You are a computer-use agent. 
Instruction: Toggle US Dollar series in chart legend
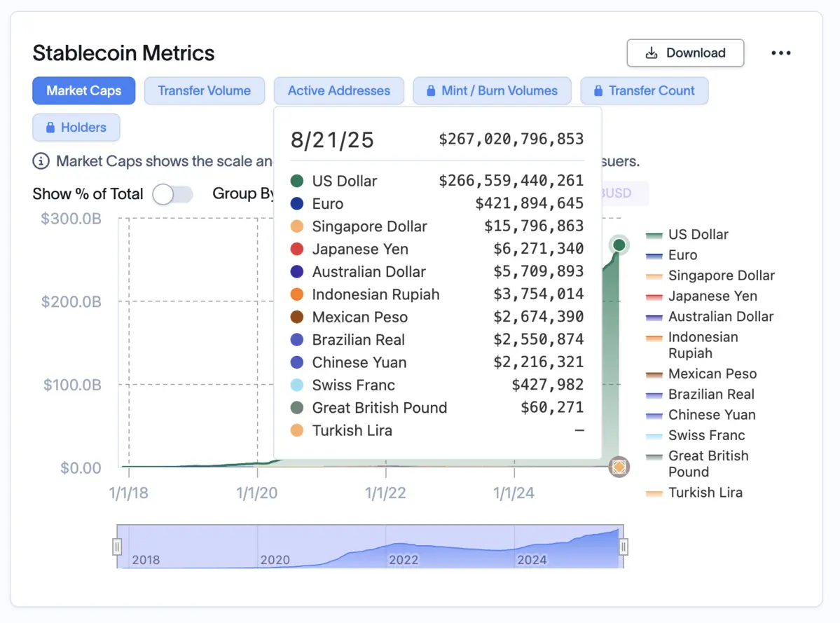(698, 235)
